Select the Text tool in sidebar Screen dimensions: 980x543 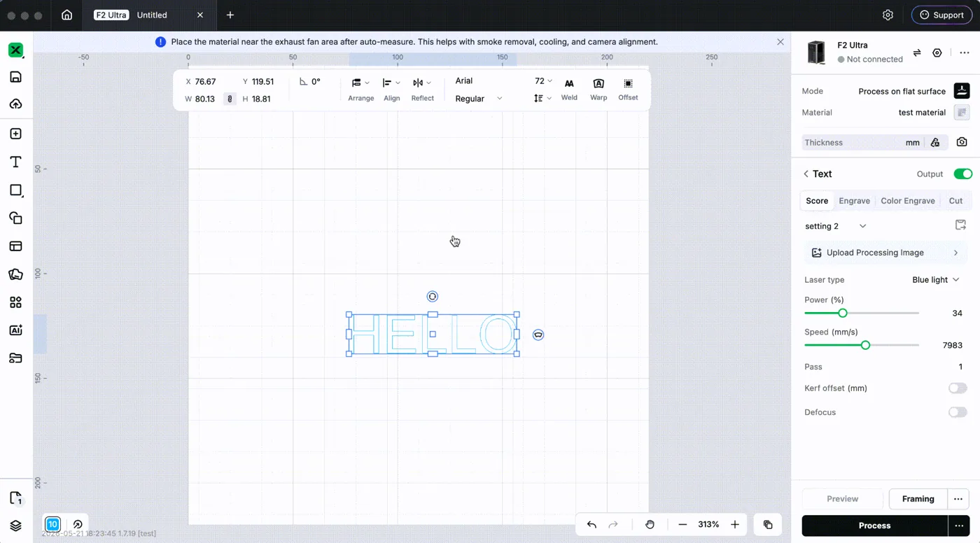pos(15,162)
